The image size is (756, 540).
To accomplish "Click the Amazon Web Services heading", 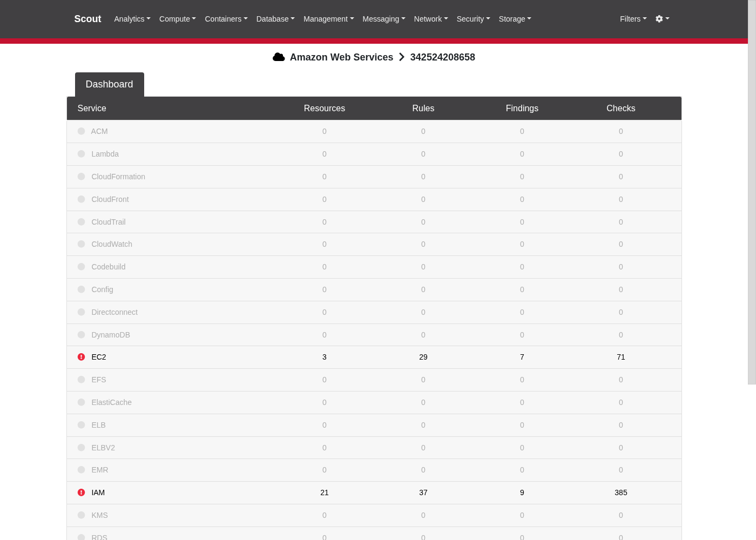I will [x=341, y=57].
